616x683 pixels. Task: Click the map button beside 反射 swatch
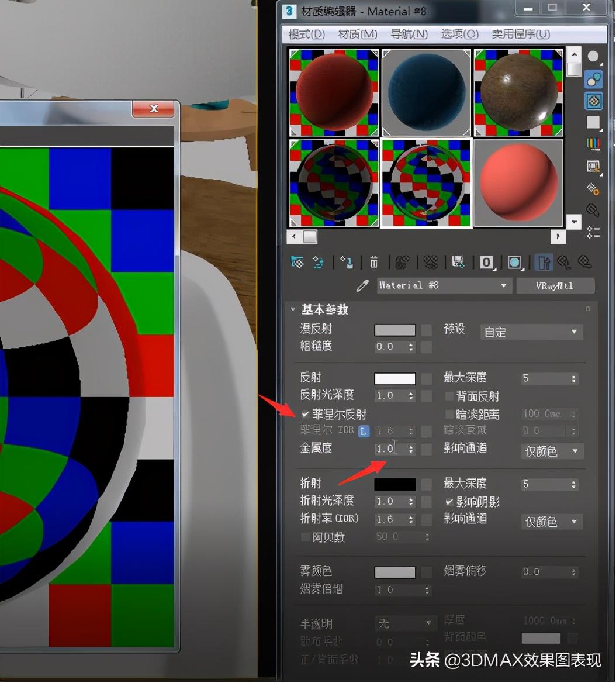click(x=427, y=378)
